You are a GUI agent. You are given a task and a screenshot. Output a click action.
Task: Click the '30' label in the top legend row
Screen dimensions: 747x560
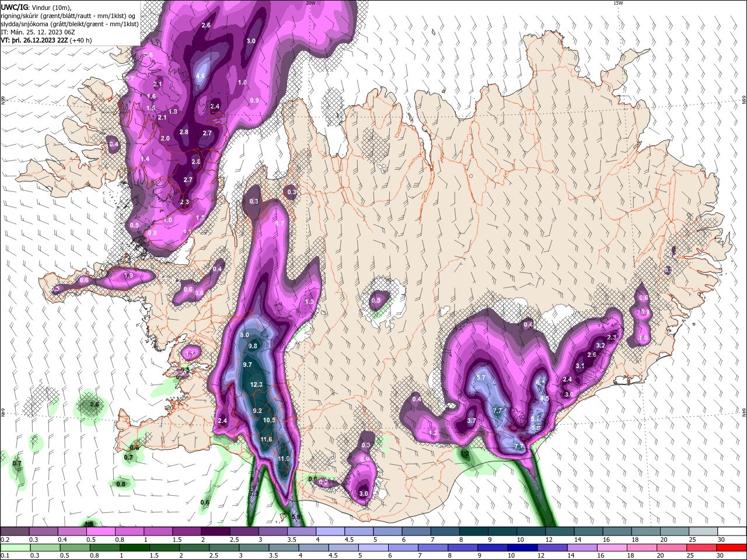coord(721,540)
